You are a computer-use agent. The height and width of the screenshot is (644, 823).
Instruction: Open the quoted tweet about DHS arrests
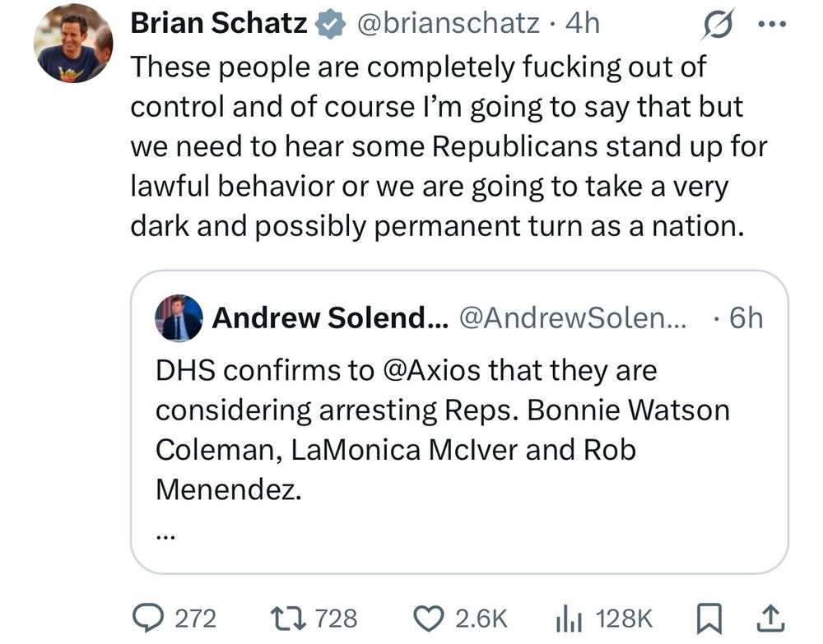pos(459,422)
